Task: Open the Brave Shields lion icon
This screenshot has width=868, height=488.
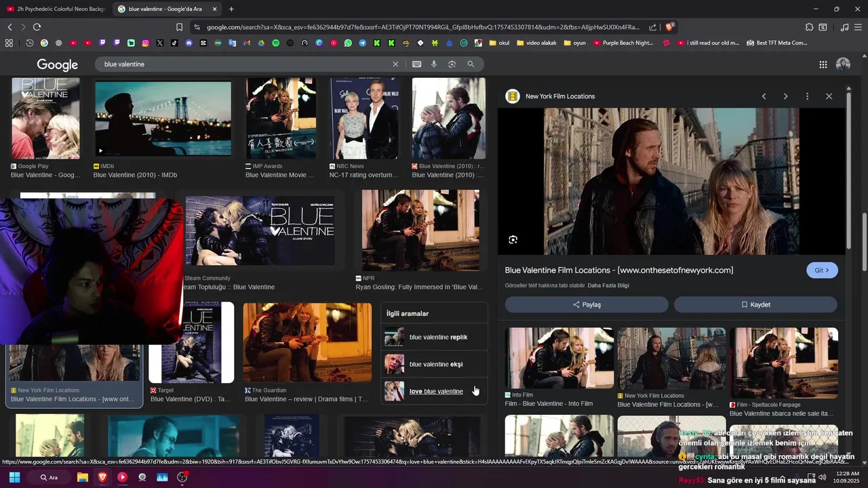Action: coord(669,27)
